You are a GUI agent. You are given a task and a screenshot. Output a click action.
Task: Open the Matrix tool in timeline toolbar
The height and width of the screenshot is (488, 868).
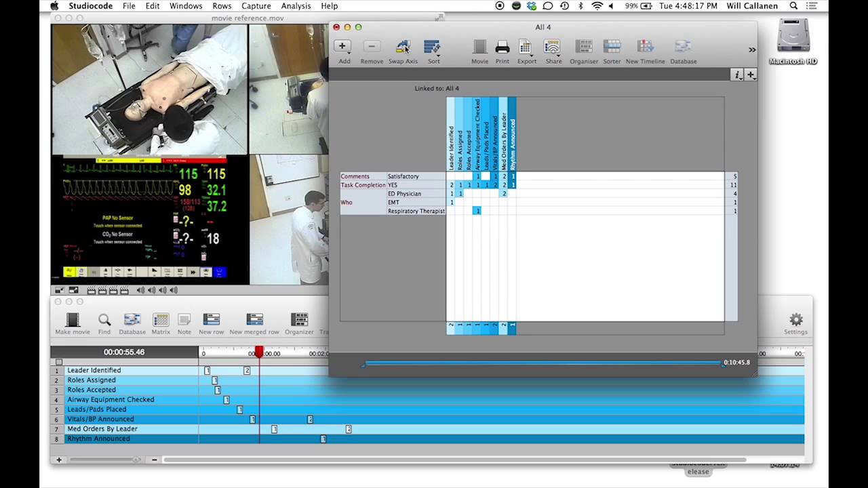click(161, 324)
